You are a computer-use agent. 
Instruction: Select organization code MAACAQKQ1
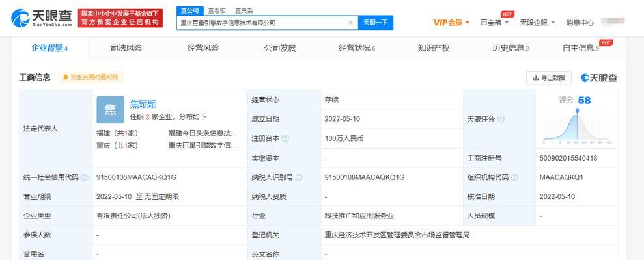[x=561, y=177]
